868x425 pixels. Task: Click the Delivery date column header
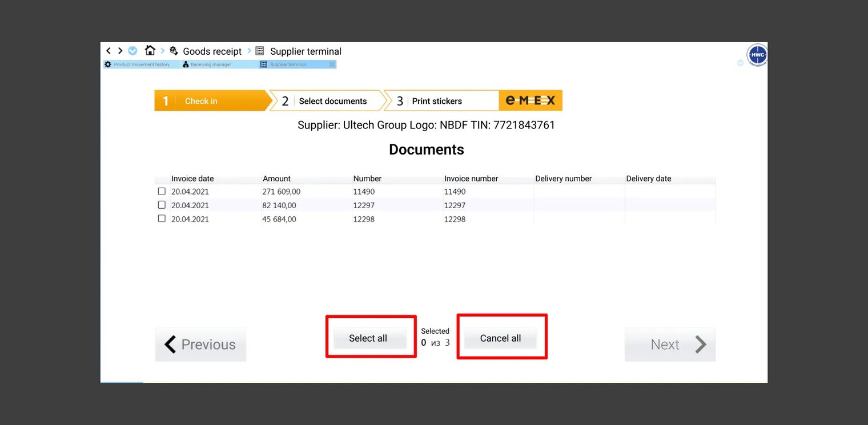[649, 179]
